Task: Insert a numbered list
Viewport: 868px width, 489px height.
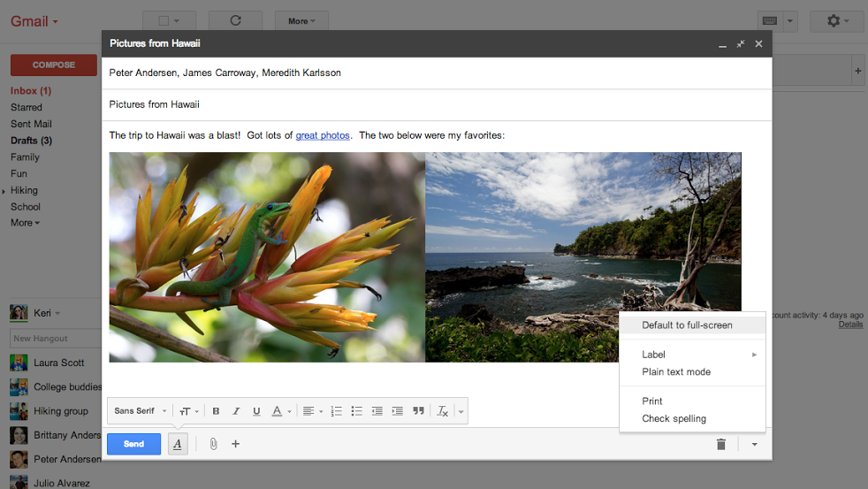Action: tap(336, 411)
